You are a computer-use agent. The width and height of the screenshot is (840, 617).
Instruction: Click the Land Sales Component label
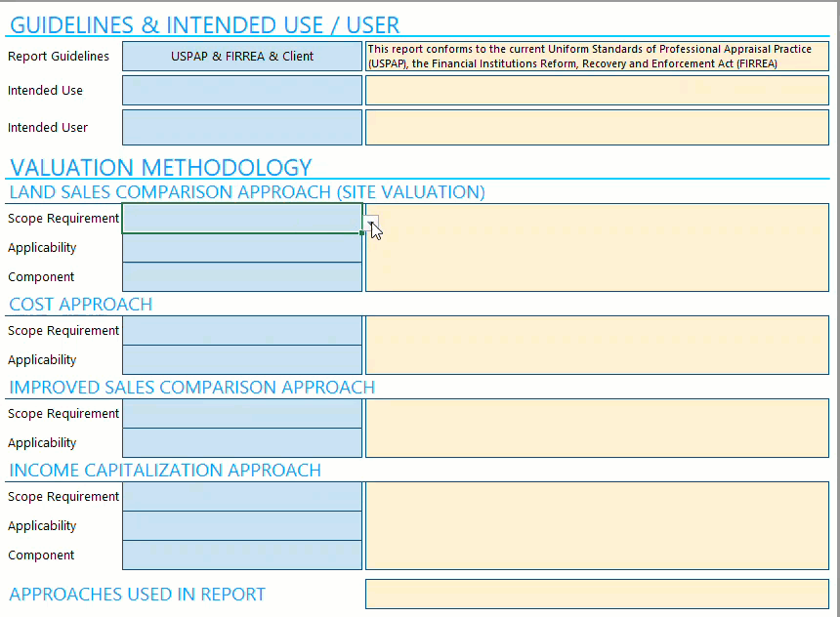[x=41, y=277]
